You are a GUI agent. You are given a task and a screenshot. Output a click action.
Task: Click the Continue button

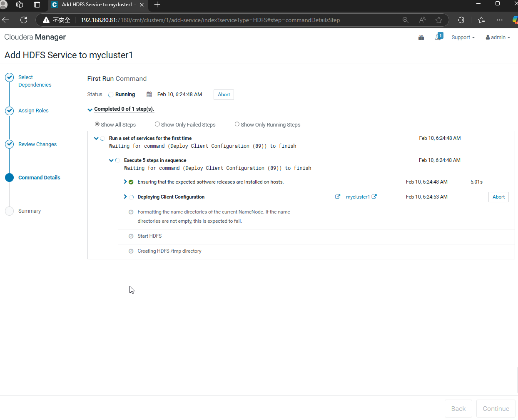496,409
